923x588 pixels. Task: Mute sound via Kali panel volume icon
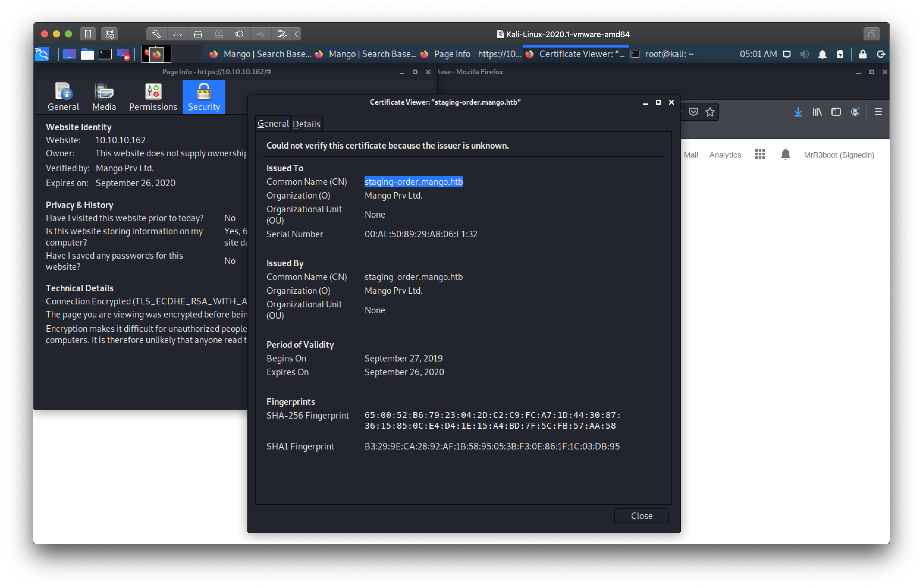(804, 54)
